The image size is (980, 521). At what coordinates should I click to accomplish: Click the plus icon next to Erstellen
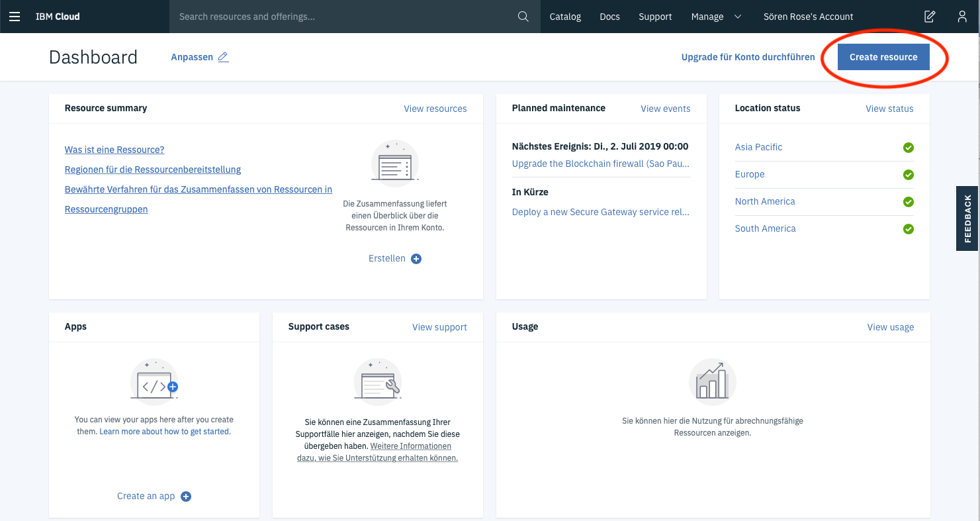coord(416,259)
